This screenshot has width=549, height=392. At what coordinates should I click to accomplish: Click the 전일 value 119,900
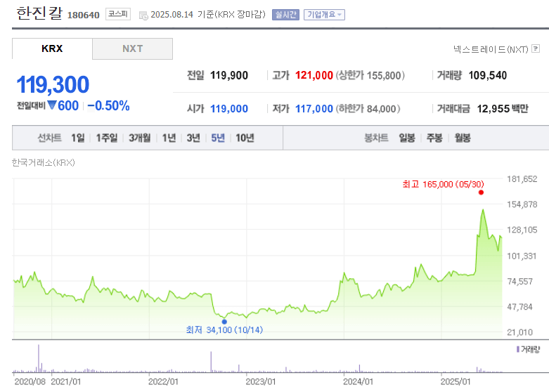229,75
